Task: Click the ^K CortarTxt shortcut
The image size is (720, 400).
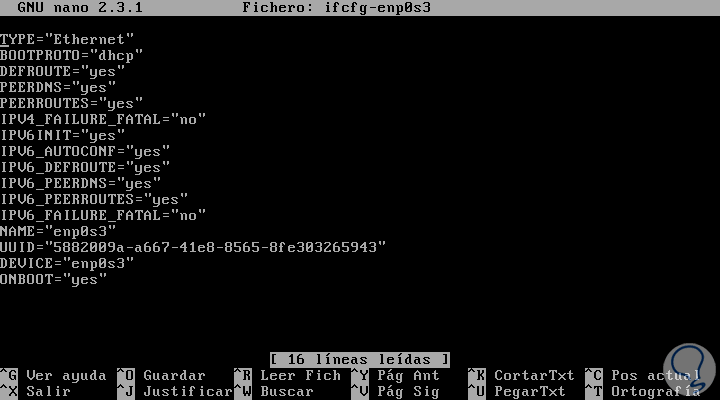Action: (521, 375)
